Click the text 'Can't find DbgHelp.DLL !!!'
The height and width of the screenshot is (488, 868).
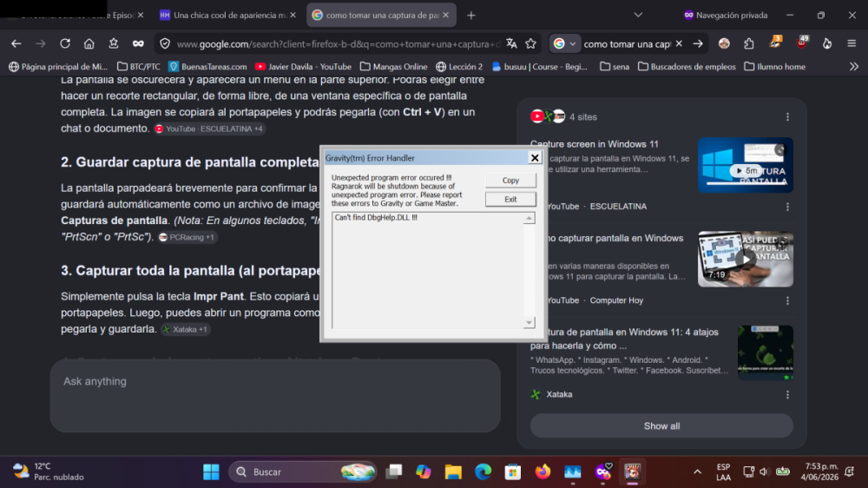click(376, 218)
